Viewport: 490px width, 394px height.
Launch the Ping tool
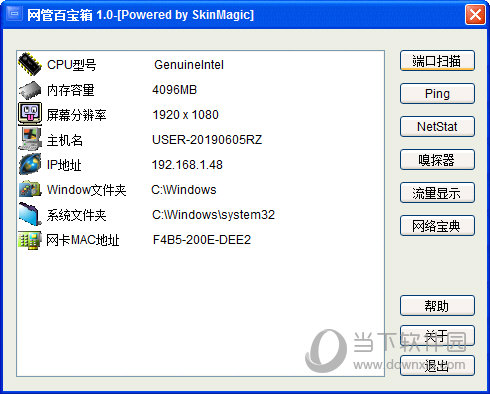(437, 94)
